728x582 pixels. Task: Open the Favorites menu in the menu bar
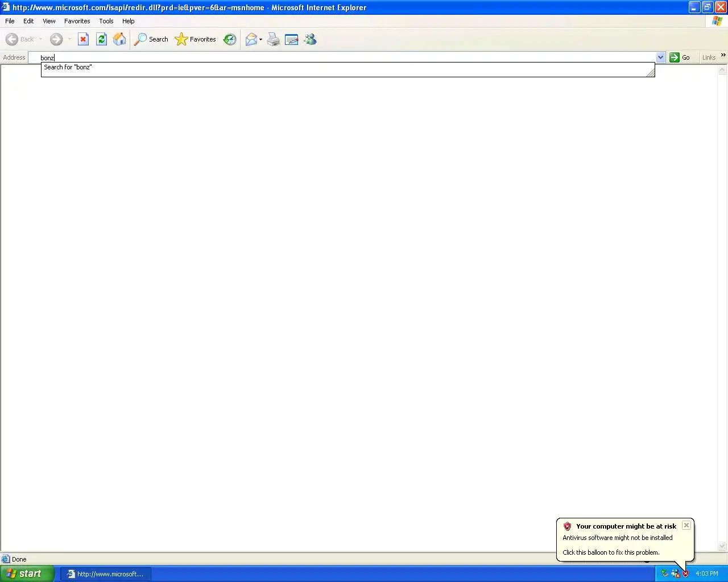[x=77, y=21]
